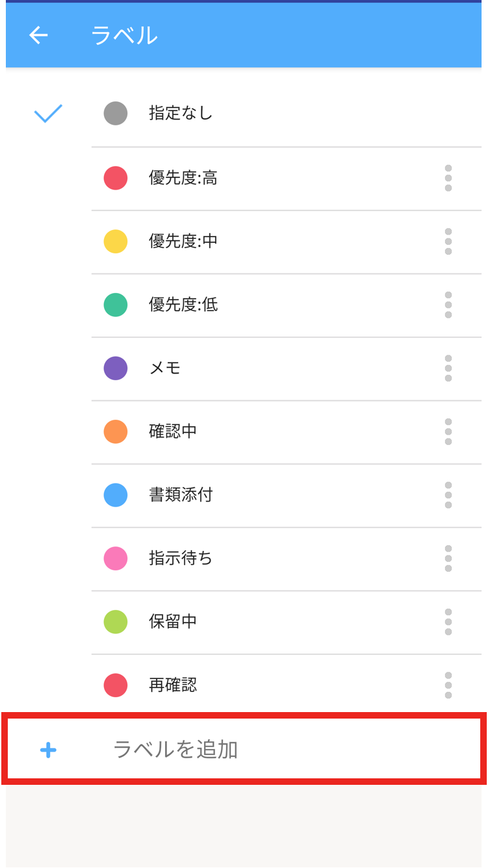Open three-dot menu for 優先度:低
The image size is (490, 868).
(x=448, y=305)
